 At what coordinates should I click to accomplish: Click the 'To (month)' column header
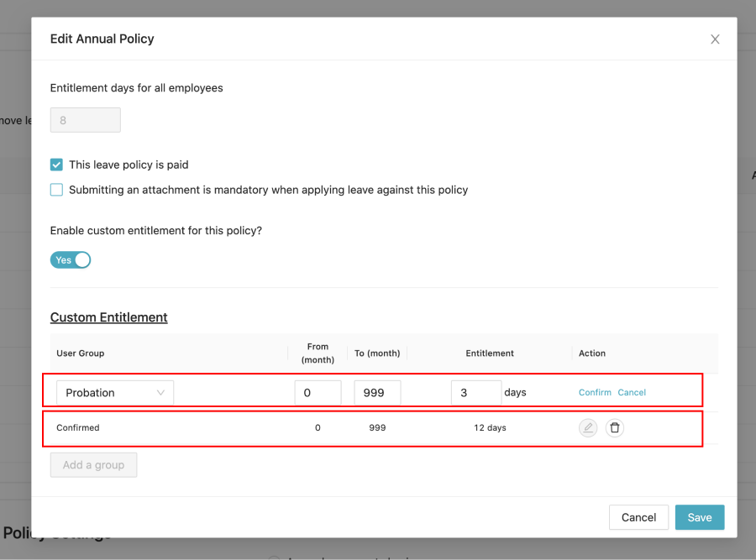point(377,353)
